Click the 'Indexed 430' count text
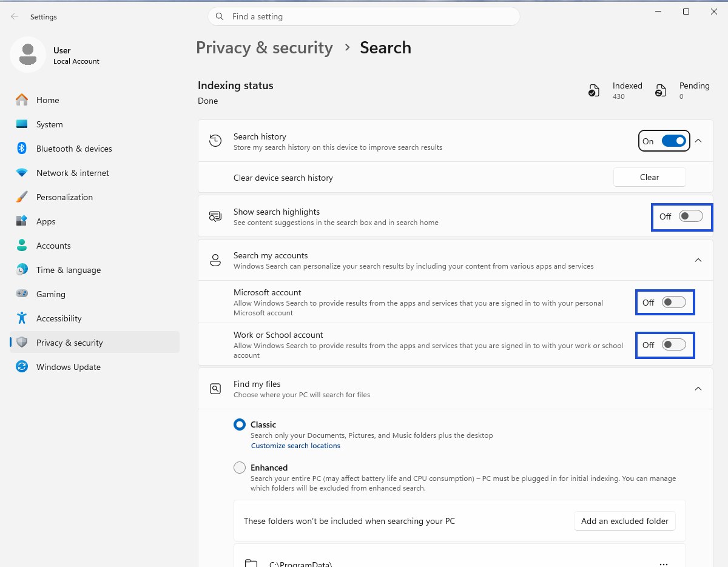The image size is (728, 567). coord(627,90)
